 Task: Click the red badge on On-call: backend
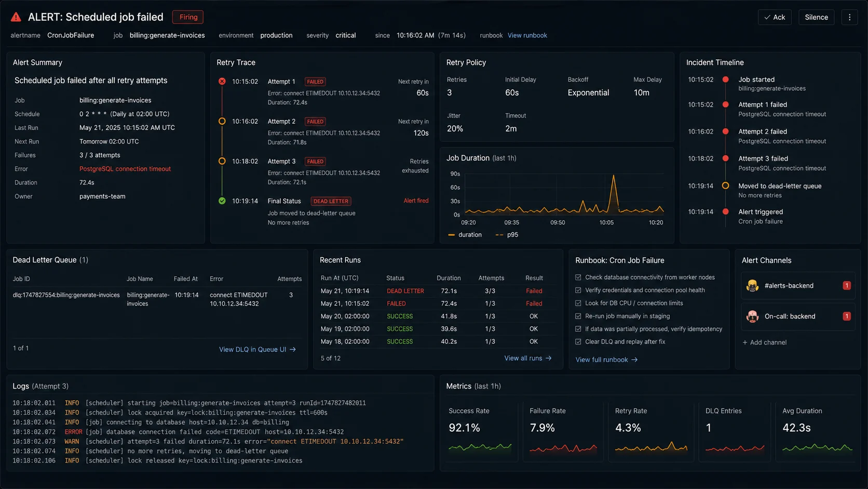(x=847, y=316)
